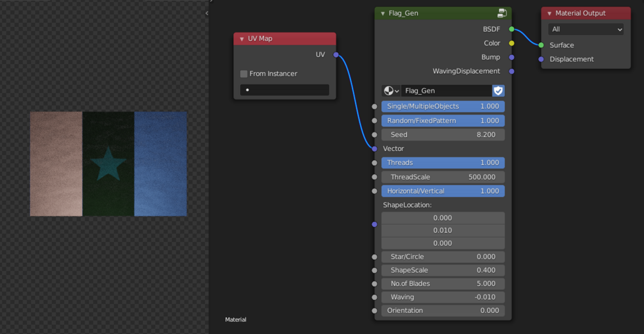Click the ThreadScale value field

(x=443, y=177)
